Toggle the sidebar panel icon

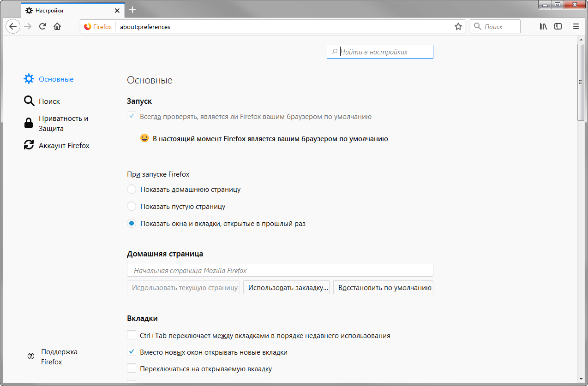point(558,27)
